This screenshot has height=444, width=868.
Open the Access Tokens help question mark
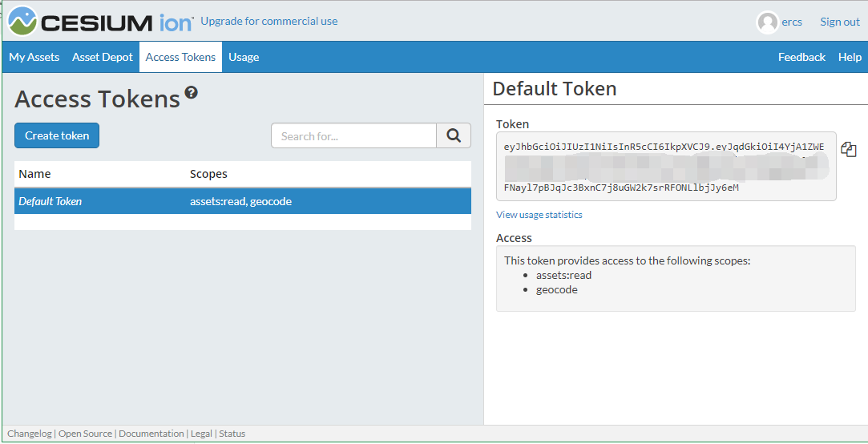(192, 92)
